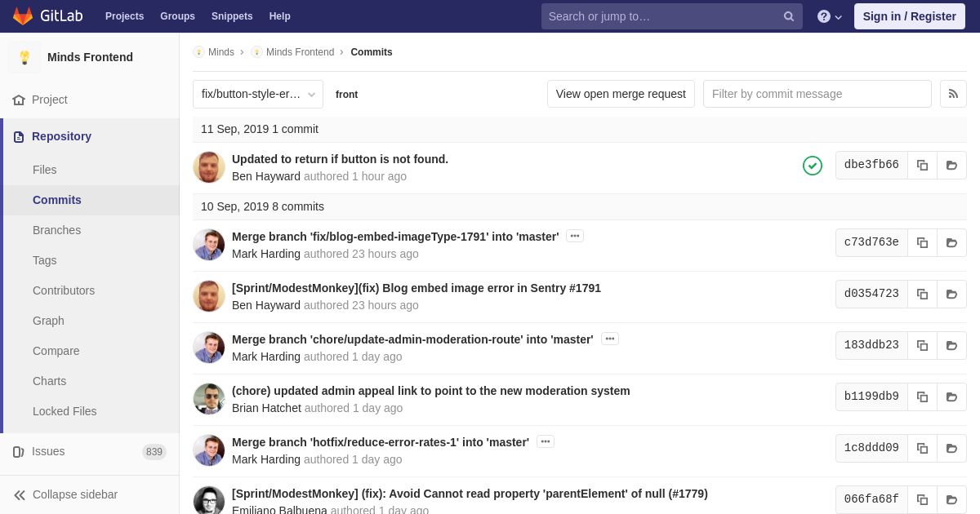Open commit c73d763e SHA link
This screenshot has height=514, width=980.
coord(871,242)
